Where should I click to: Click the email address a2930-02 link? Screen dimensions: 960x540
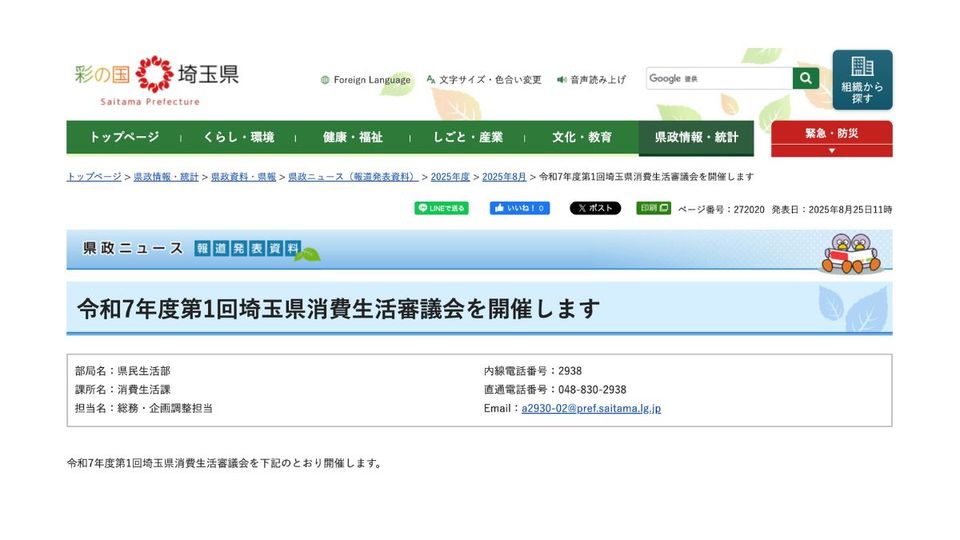coord(591,408)
